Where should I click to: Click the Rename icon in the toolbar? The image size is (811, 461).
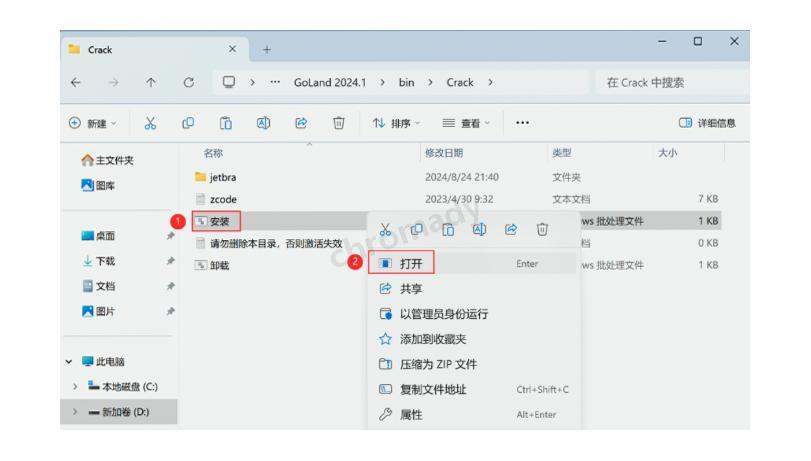coord(263,123)
